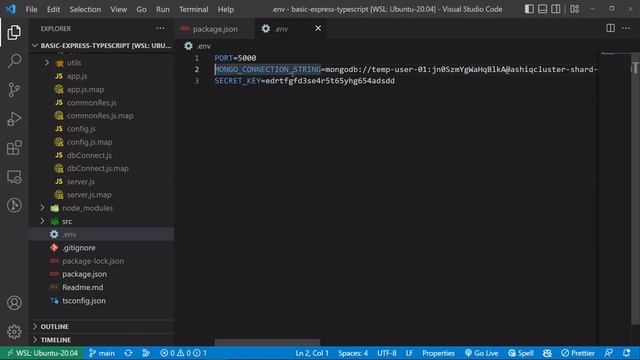Open editor more actions ellipsis
The width and height of the screenshot is (640, 360).
click(x=626, y=28)
